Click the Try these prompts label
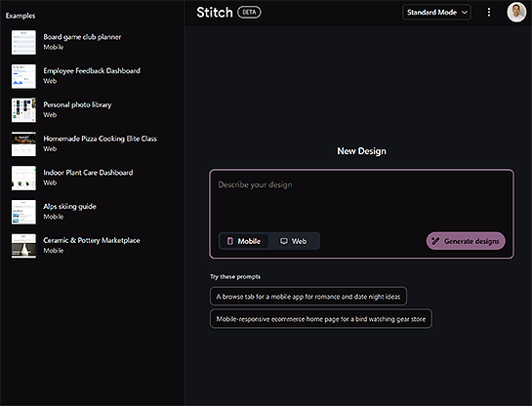Screen dimensions: 532x406 point(235,277)
